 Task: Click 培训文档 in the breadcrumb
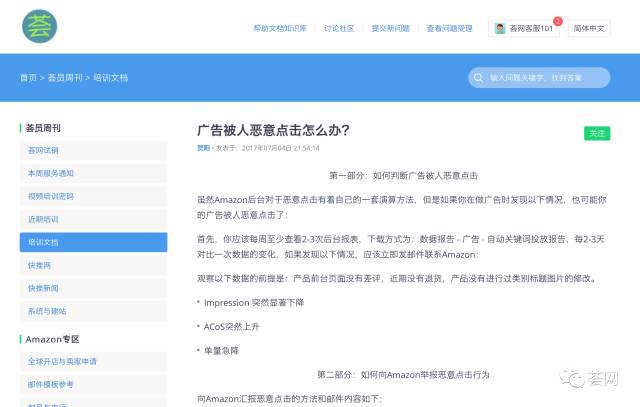tap(111, 78)
